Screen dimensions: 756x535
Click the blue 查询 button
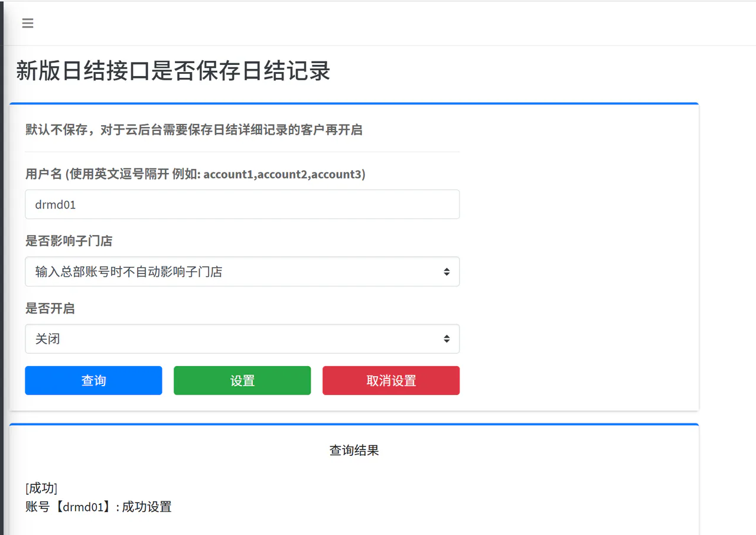93,380
